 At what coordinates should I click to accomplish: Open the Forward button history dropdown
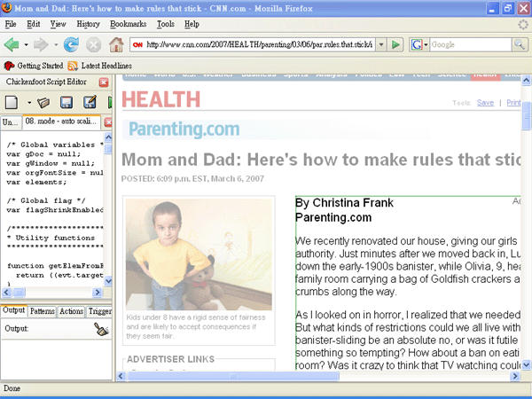[56, 44]
